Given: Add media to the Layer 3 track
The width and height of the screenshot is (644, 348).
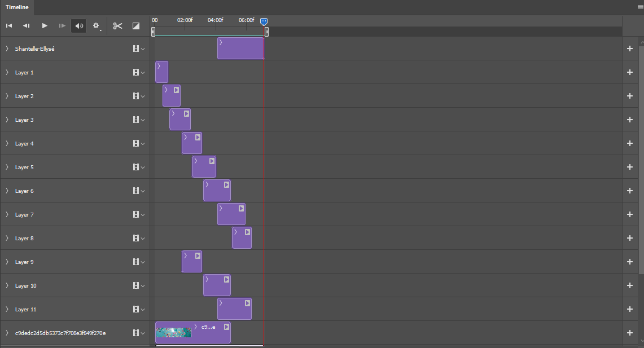Looking at the screenshot, I should pyautogui.click(x=630, y=120).
